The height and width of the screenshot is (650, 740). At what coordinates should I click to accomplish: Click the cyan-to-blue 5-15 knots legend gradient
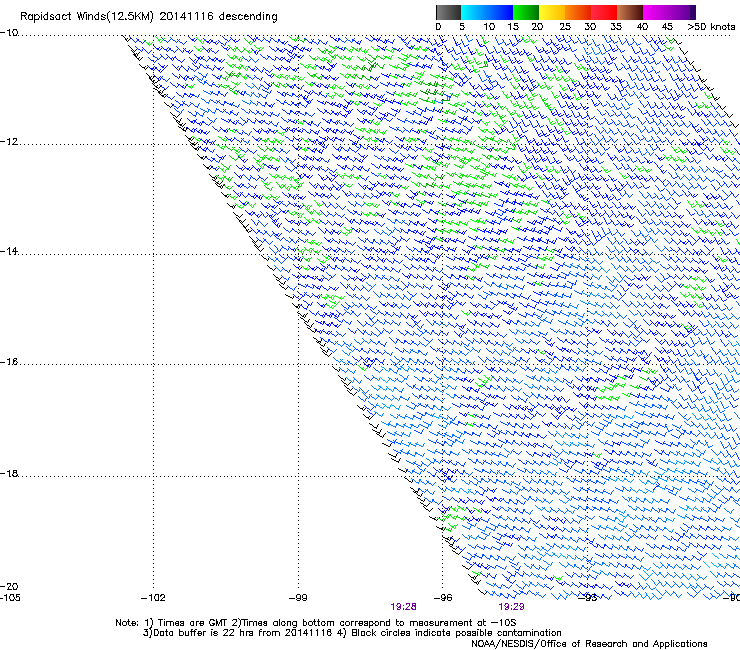487,12
